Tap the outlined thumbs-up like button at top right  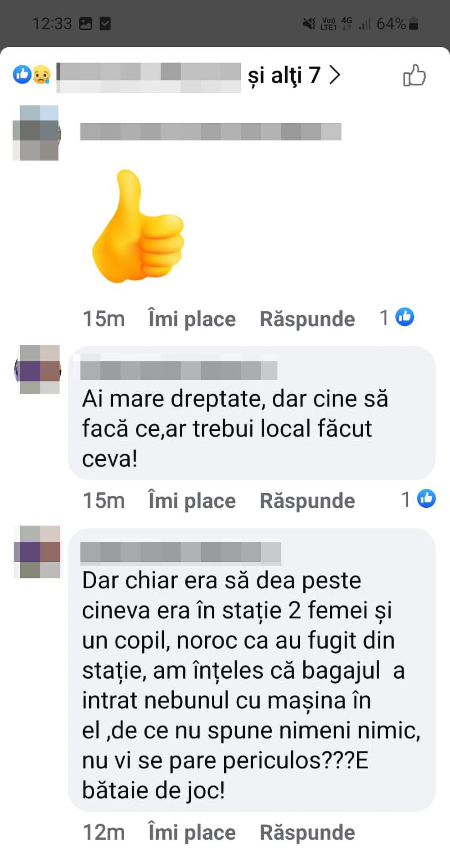point(414,75)
